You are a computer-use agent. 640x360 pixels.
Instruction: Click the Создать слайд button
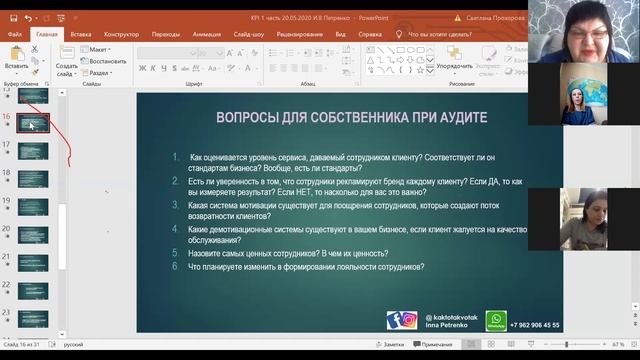[66, 61]
